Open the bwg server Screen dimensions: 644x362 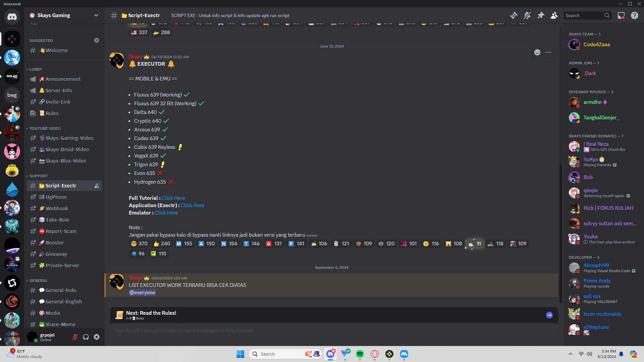[12, 95]
